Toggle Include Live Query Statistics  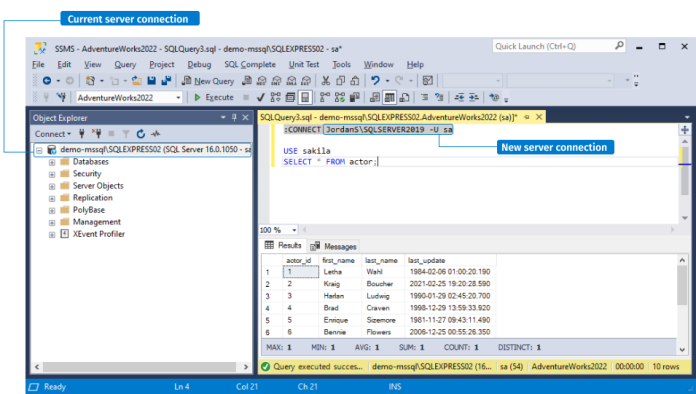coord(340,97)
